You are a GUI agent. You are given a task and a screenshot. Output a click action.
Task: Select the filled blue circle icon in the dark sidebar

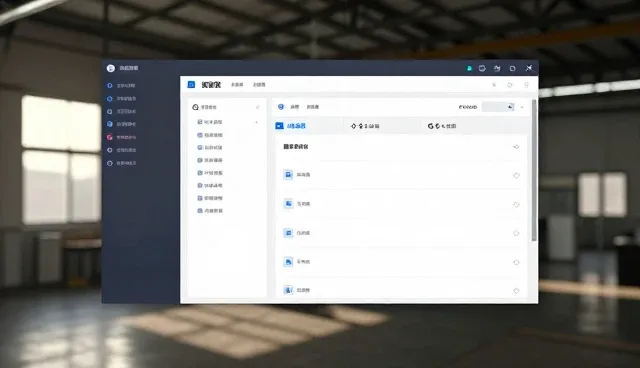(x=109, y=124)
